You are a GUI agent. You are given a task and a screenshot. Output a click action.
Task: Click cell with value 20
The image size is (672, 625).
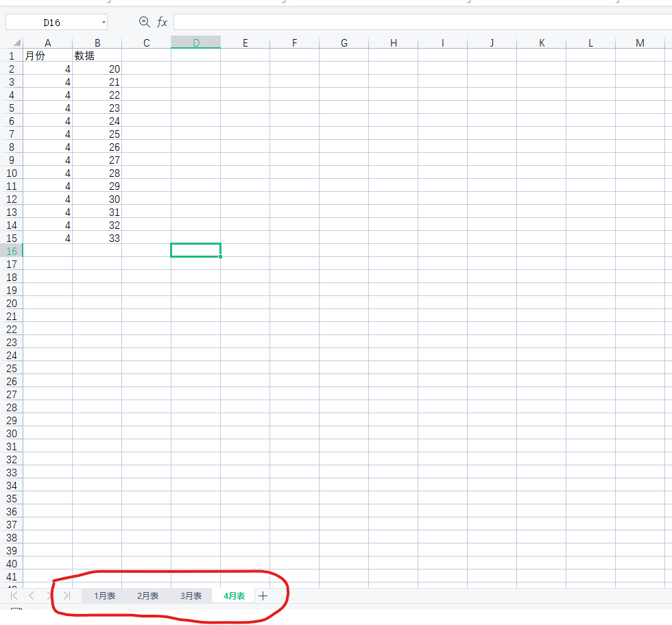(x=97, y=69)
